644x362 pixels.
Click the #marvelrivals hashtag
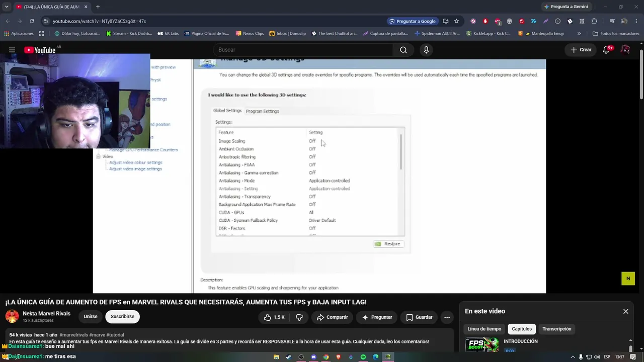(x=73, y=335)
